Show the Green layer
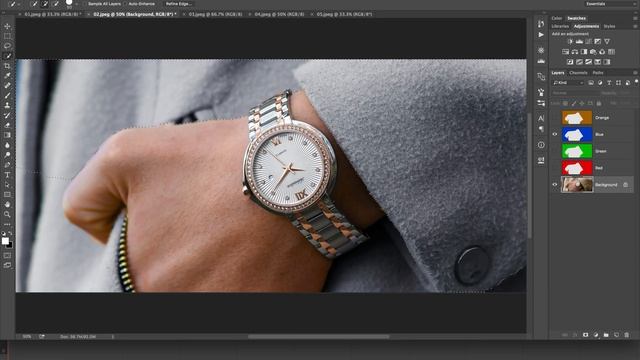The width and height of the screenshot is (640, 360). tap(555, 151)
